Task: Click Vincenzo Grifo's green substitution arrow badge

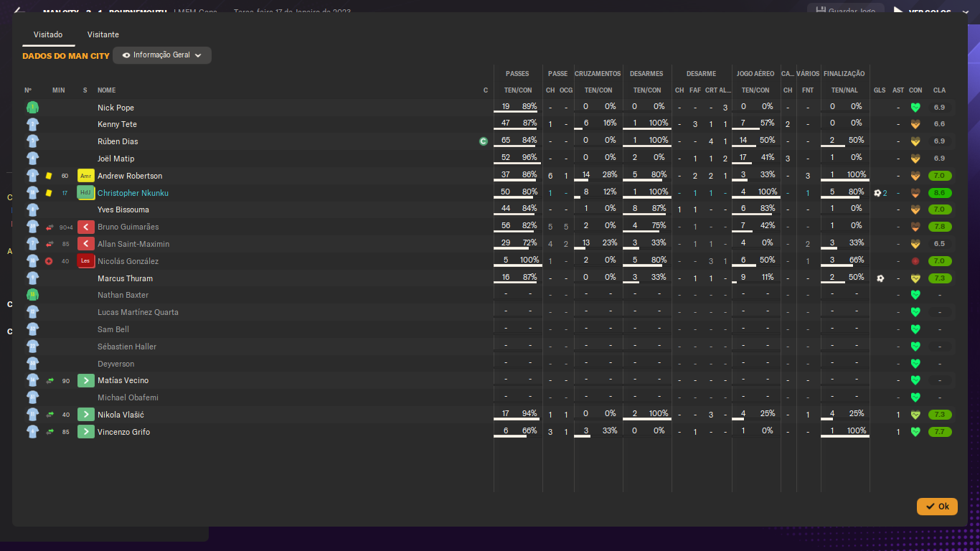Action: 86,432
